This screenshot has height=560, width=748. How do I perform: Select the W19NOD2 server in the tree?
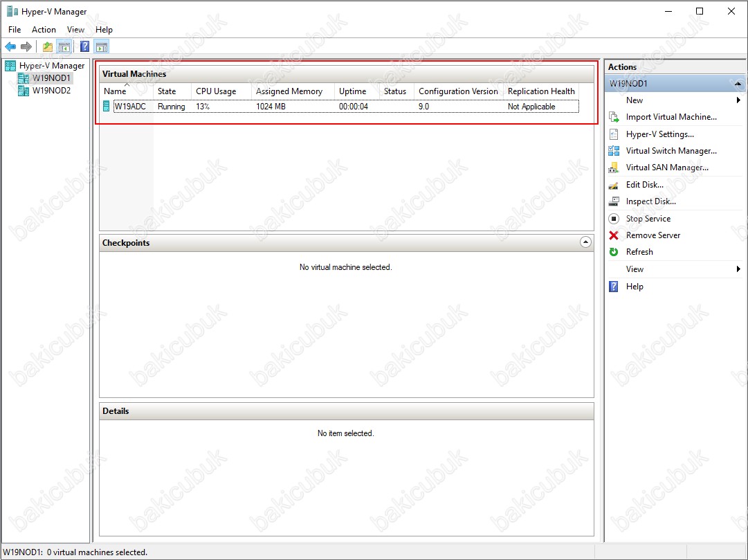(x=51, y=90)
